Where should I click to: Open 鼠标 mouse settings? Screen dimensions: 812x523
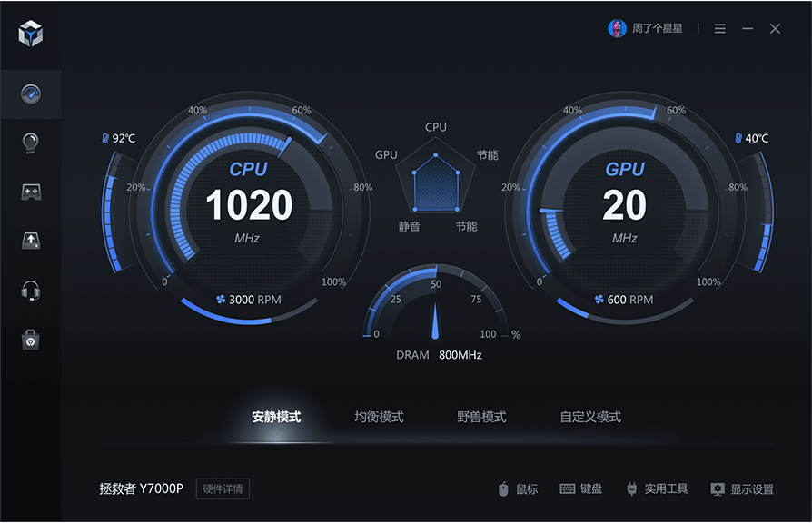tap(518, 489)
